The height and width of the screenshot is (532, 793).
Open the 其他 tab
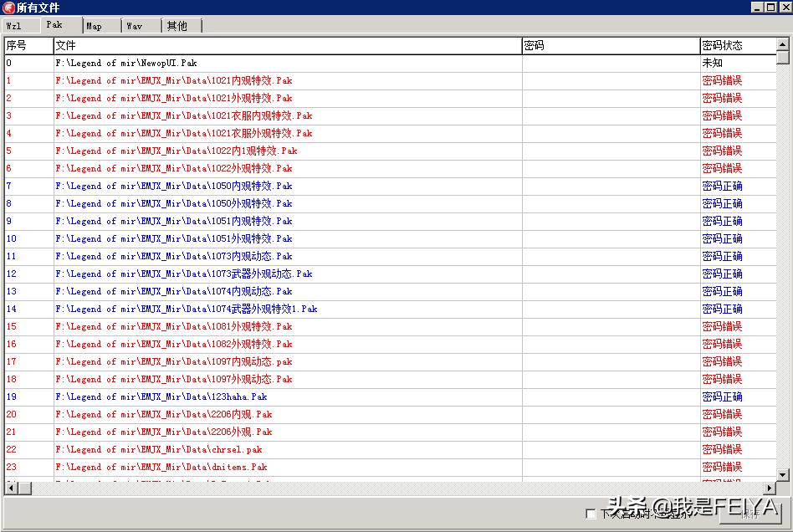click(x=179, y=26)
